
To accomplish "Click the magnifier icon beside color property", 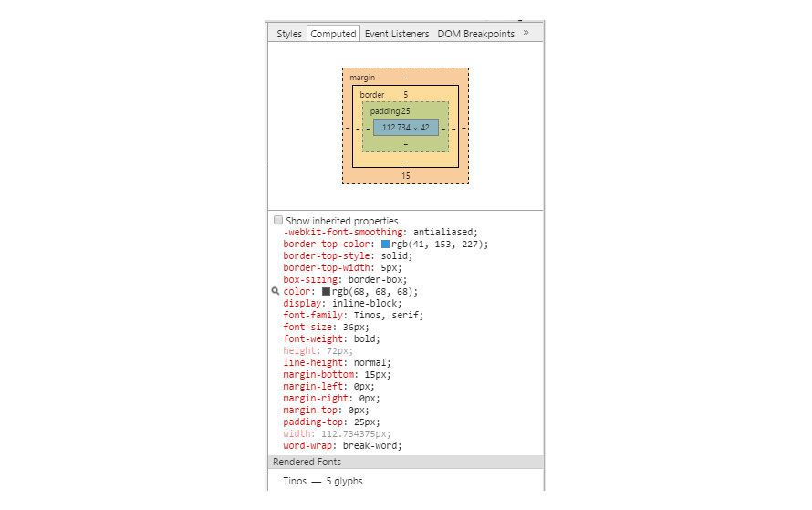I will [276, 292].
